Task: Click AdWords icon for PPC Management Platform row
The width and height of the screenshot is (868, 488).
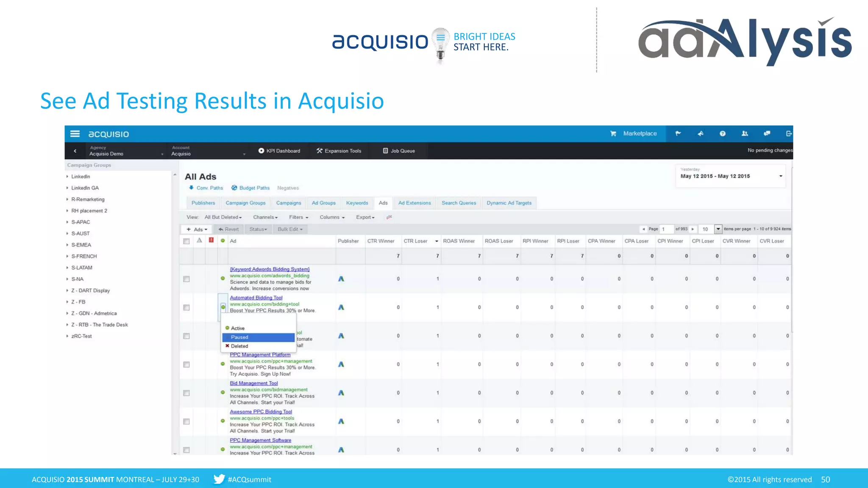Action: pos(341,364)
